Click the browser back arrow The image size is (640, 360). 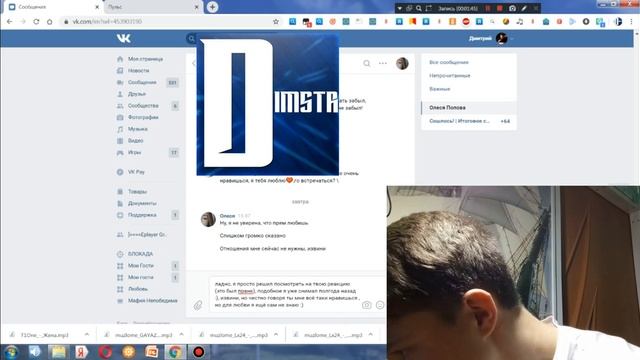(x=9, y=22)
